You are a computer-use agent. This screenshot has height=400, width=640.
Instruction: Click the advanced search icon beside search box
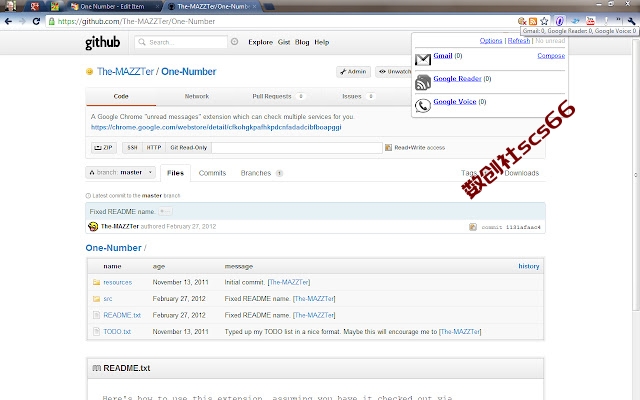(234, 42)
